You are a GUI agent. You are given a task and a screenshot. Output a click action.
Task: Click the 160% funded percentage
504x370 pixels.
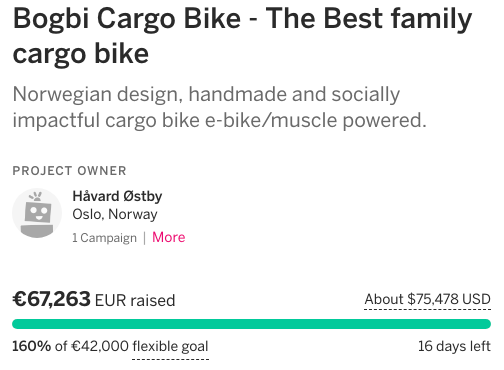point(32,346)
